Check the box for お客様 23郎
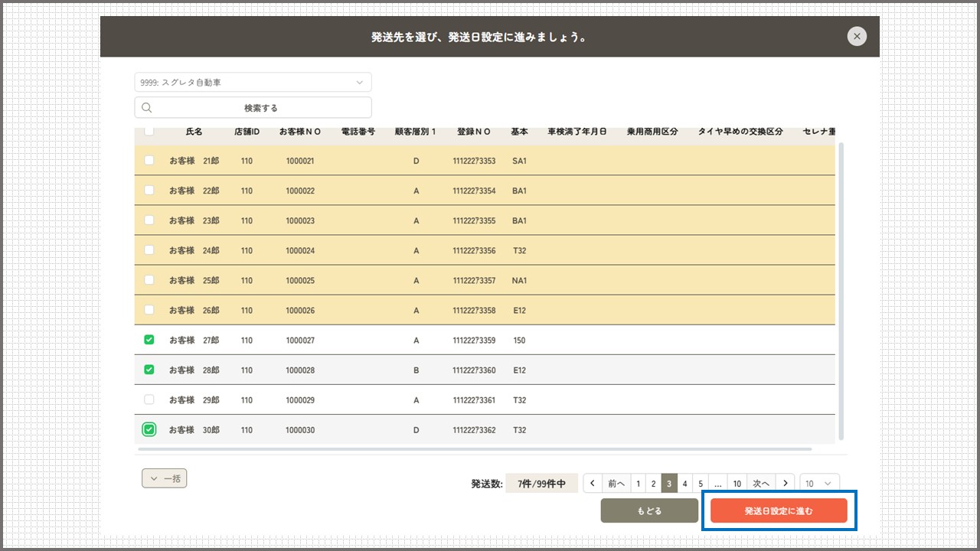Screen dimensions: 980x551 point(149,220)
